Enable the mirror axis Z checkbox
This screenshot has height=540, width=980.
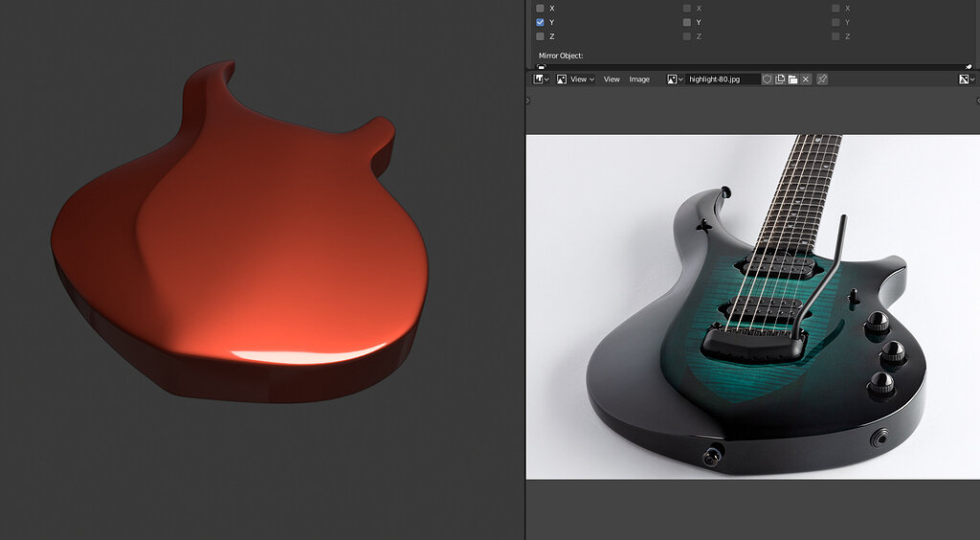541,36
